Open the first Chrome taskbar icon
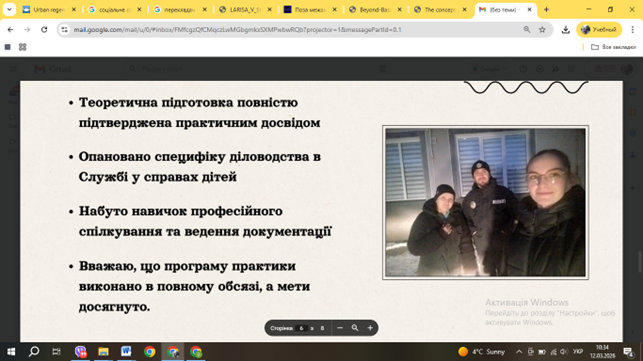 tap(150, 352)
